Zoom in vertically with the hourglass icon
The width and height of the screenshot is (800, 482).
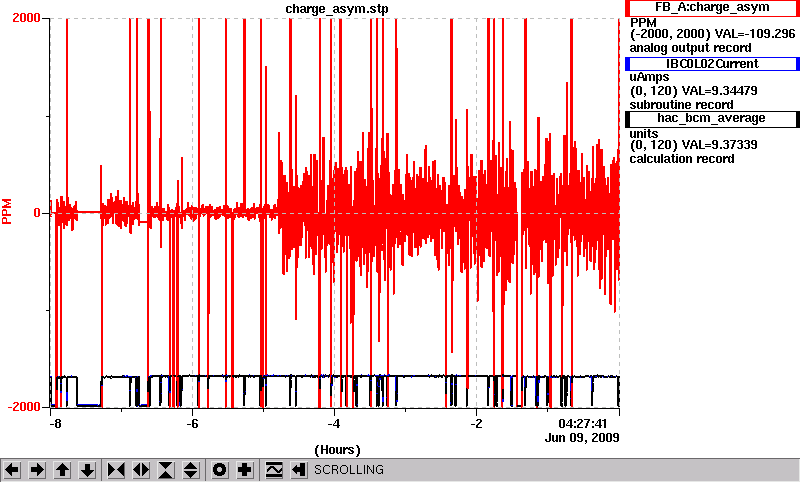click(166, 470)
